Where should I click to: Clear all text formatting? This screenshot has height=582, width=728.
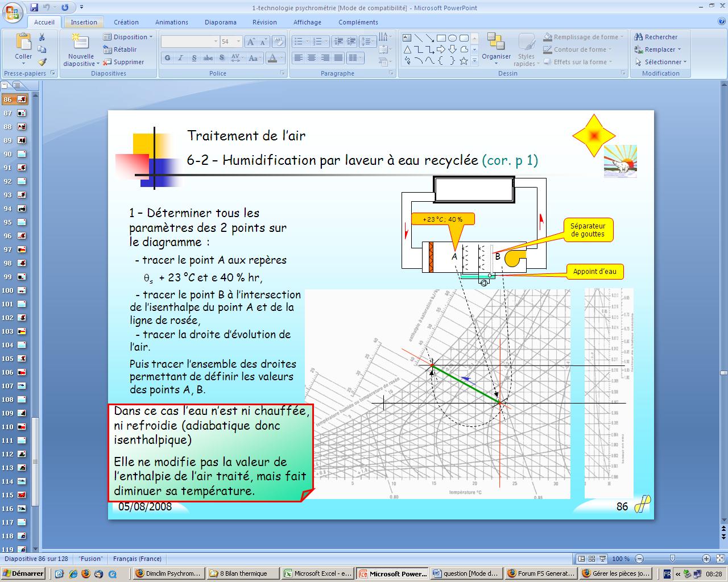tap(279, 41)
